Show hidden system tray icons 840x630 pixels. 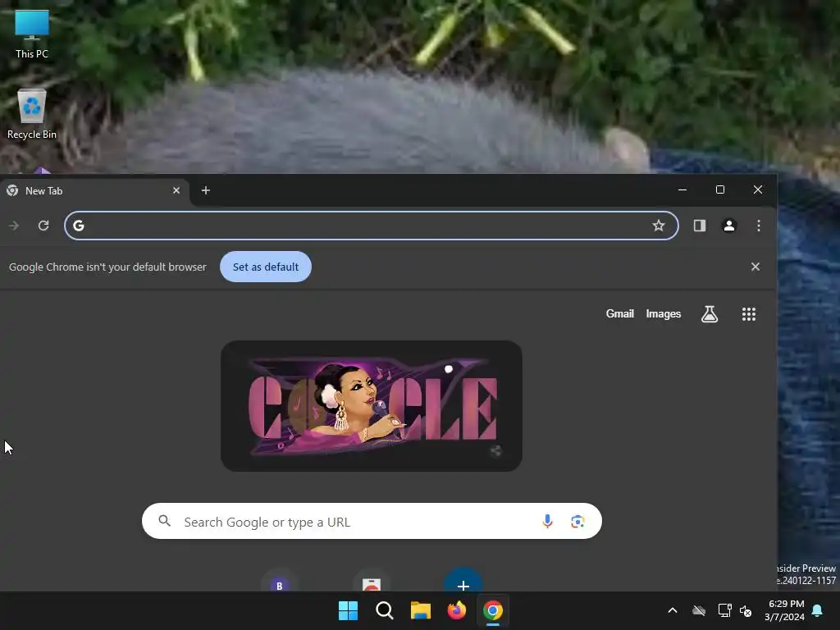tap(673, 610)
